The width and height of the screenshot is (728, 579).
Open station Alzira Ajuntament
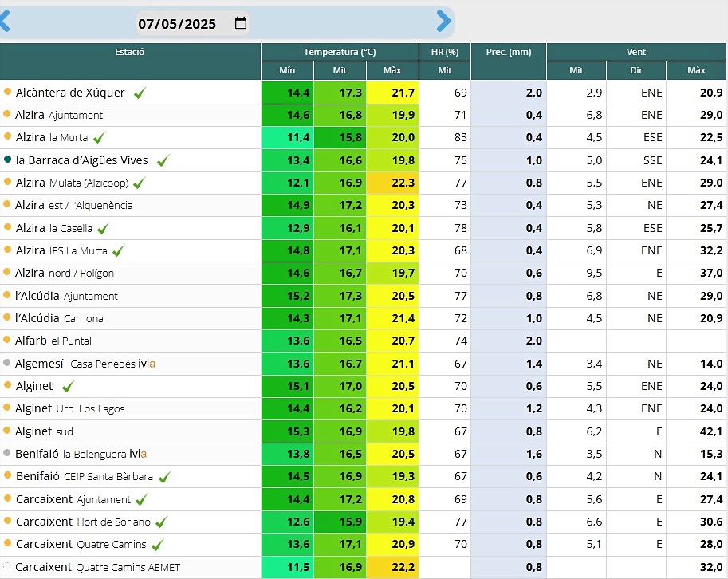tap(59, 115)
